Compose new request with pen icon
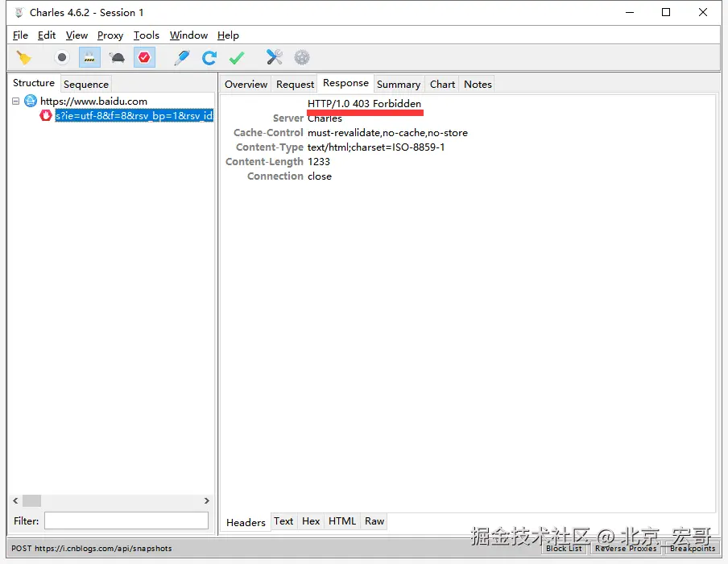Image resolution: width=728 pixels, height=564 pixels. click(181, 57)
